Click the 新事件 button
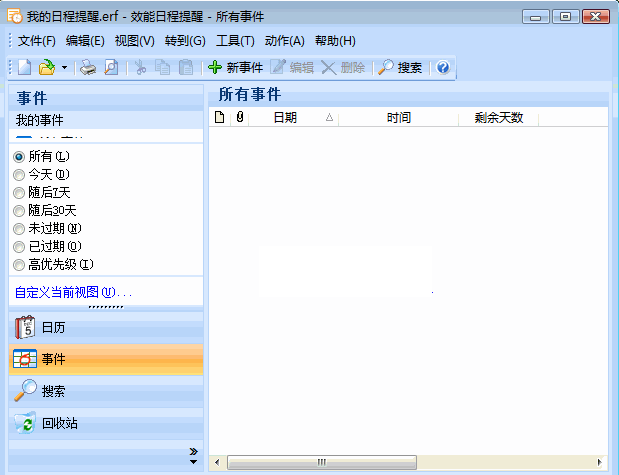Image resolution: width=619 pixels, height=475 pixels. click(235, 68)
